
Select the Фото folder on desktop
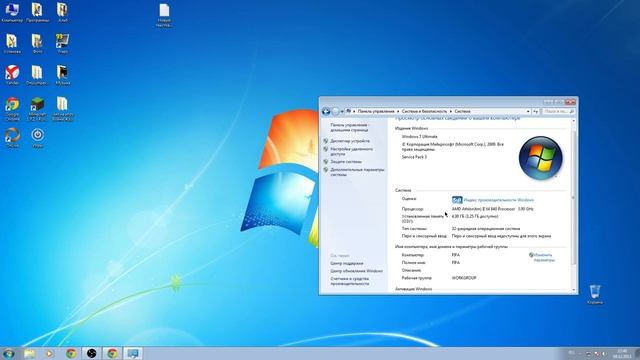37,44
